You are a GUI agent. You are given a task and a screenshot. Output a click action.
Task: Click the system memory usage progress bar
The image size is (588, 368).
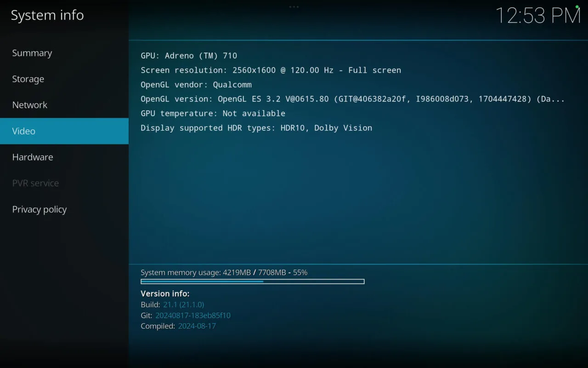pyautogui.click(x=252, y=281)
